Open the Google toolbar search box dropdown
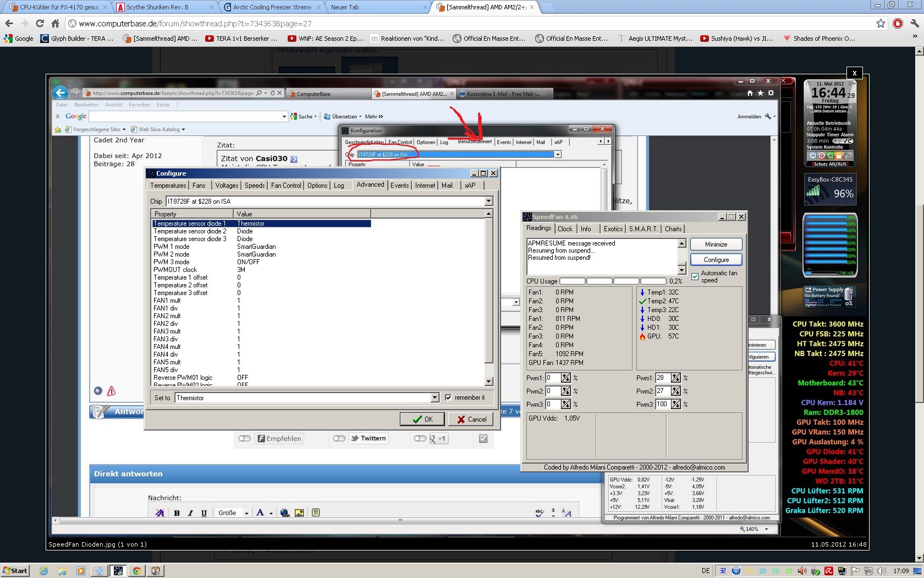The image size is (924, 578). click(x=284, y=117)
